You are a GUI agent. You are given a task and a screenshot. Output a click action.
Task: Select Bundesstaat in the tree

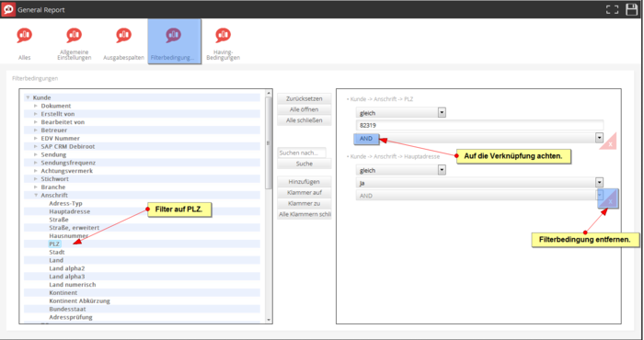pyautogui.click(x=67, y=309)
